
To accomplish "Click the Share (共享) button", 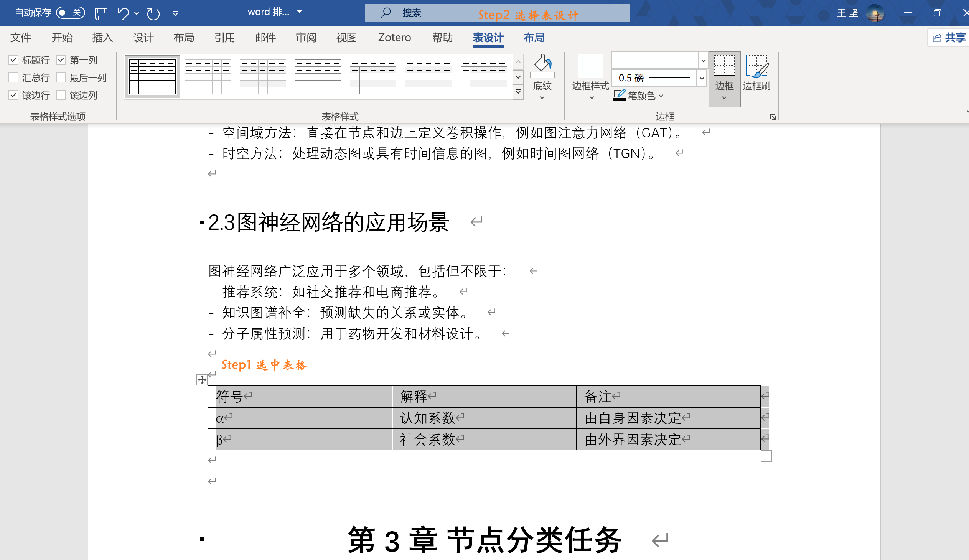I will click(949, 37).
